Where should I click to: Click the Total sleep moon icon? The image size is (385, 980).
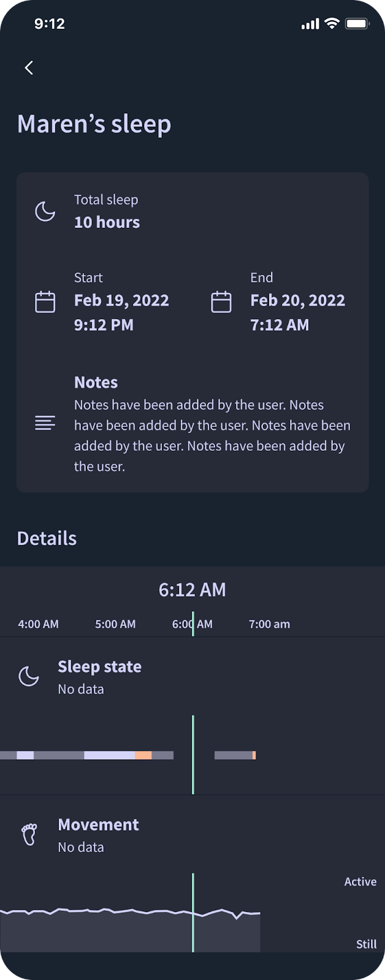point(45,211)
